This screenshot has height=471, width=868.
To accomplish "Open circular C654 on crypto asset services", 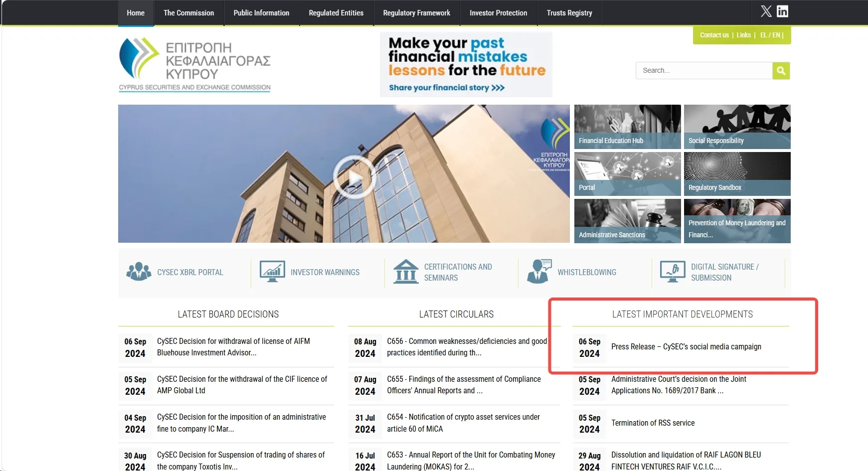I will [x=464, y=423].
